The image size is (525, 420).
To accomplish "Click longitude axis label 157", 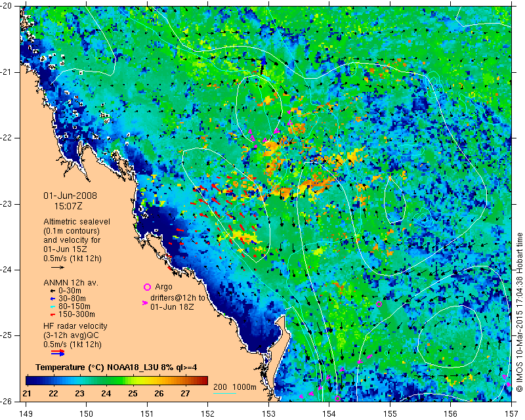I will pyautogui.click(x=511, y=414).
